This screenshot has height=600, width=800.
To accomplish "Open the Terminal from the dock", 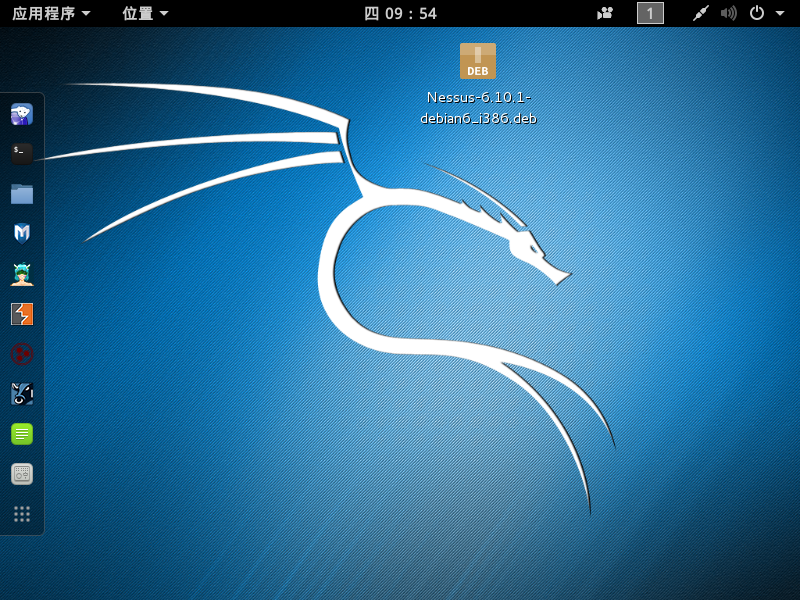I will click(x=22, y=154).
